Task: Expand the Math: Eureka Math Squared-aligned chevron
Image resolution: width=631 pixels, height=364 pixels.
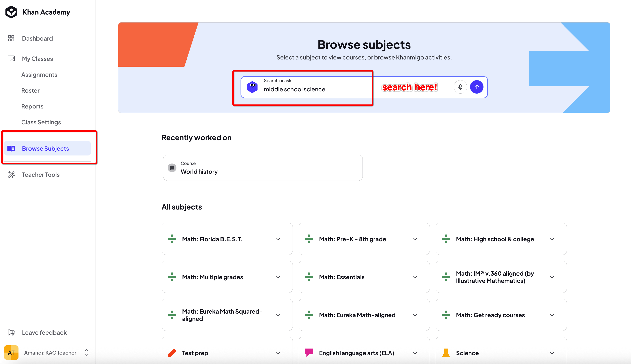Action: coord(278,315)
